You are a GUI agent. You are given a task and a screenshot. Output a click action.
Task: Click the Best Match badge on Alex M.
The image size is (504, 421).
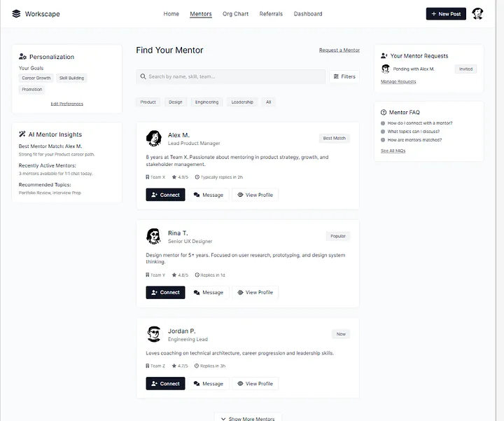tap(335, 138)
